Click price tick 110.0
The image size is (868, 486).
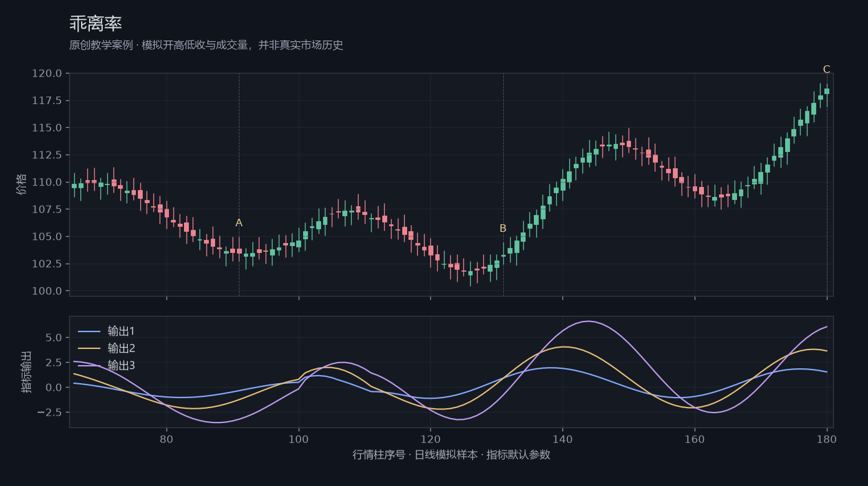pos(47,182)
